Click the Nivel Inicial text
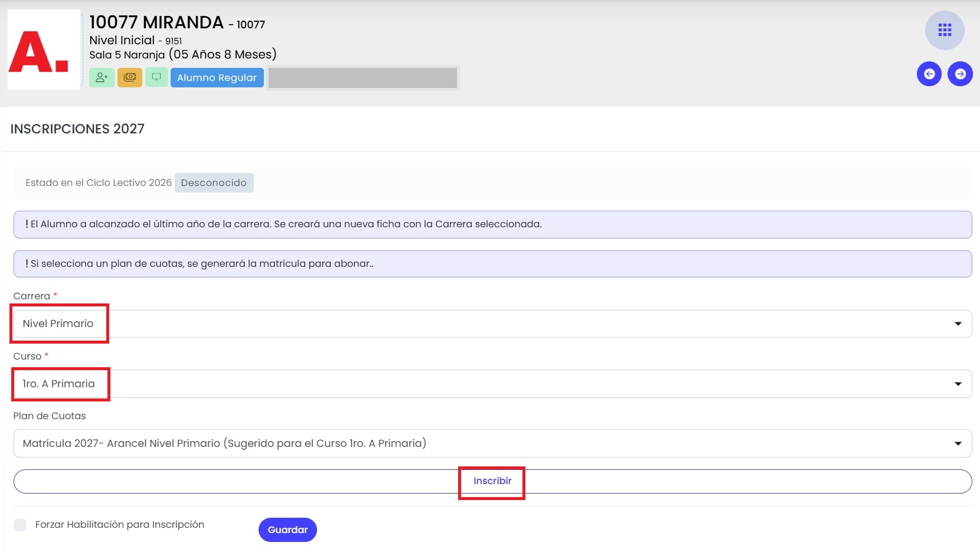Image resolution: width=980 pixels, height=552 pixels. pos(122,40)
